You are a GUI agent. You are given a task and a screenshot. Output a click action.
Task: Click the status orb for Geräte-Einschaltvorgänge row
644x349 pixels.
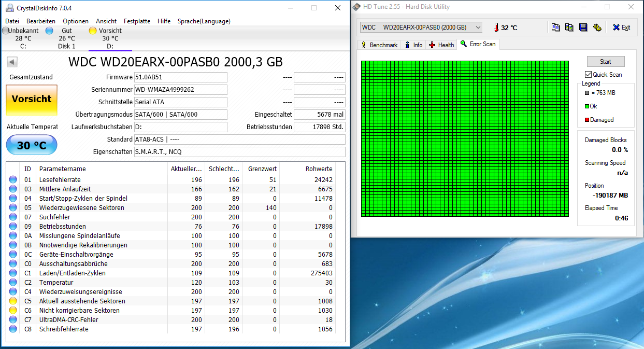point(13,255)
